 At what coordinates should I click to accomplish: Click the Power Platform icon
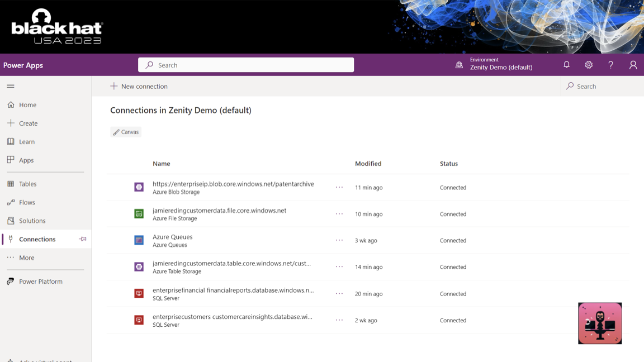[x=11, y=281]
